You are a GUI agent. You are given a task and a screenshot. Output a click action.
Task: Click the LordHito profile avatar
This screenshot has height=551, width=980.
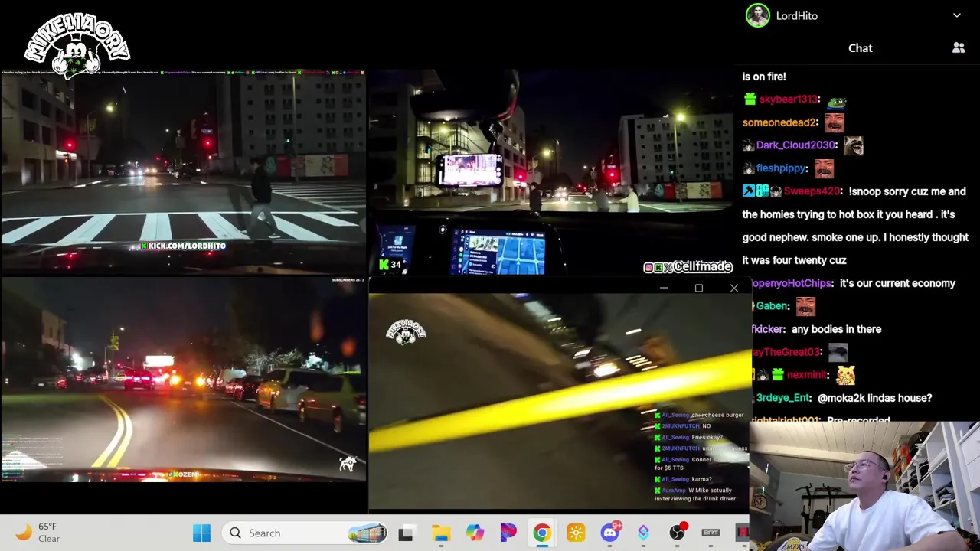coord(757,15)
